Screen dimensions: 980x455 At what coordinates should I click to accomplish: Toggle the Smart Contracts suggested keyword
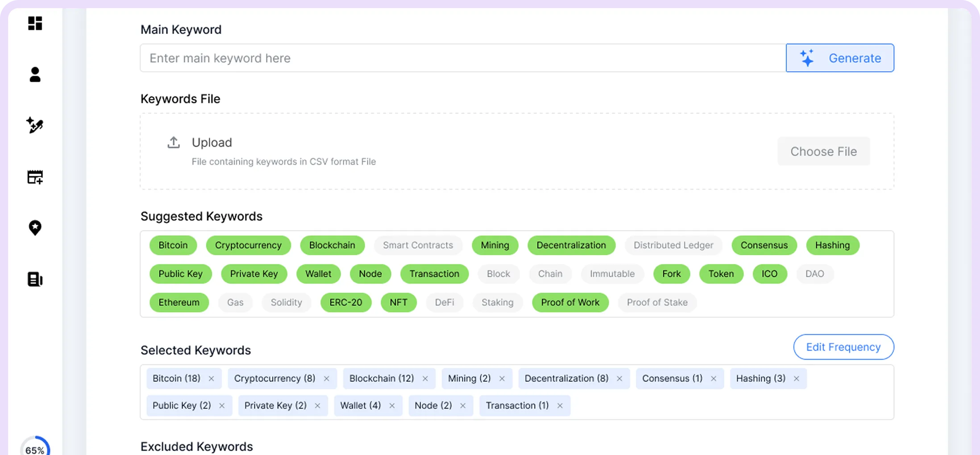(418, 245)
